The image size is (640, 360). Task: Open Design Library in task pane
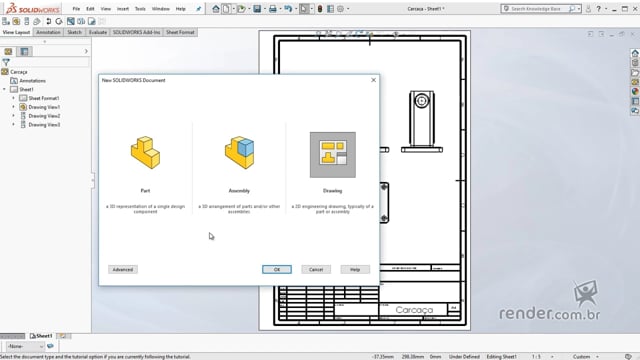tap(635, 63)
